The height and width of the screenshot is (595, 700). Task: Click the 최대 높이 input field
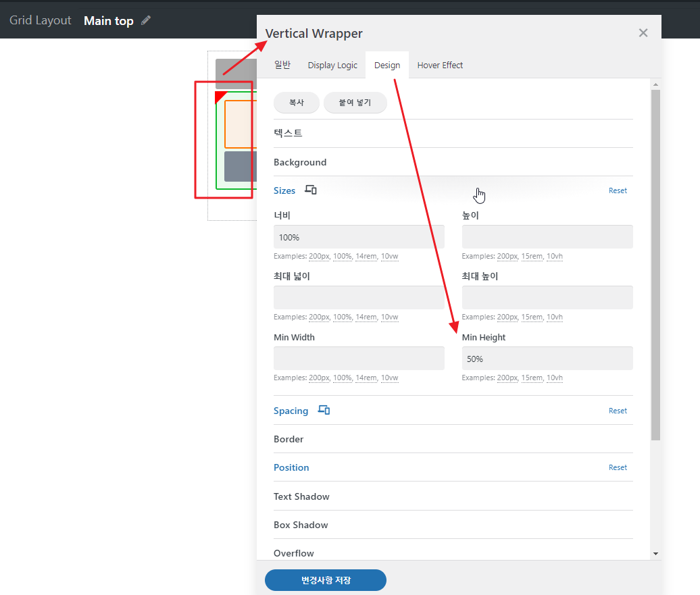547,298
